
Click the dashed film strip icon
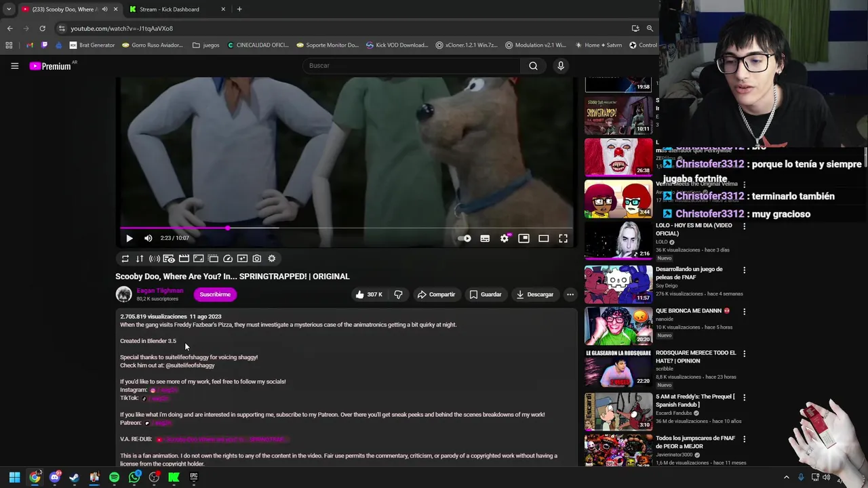coord(213,258)
